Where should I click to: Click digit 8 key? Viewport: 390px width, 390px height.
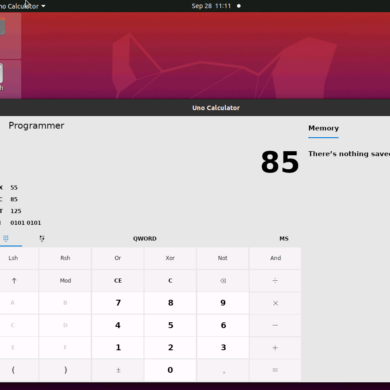(170, 303)
